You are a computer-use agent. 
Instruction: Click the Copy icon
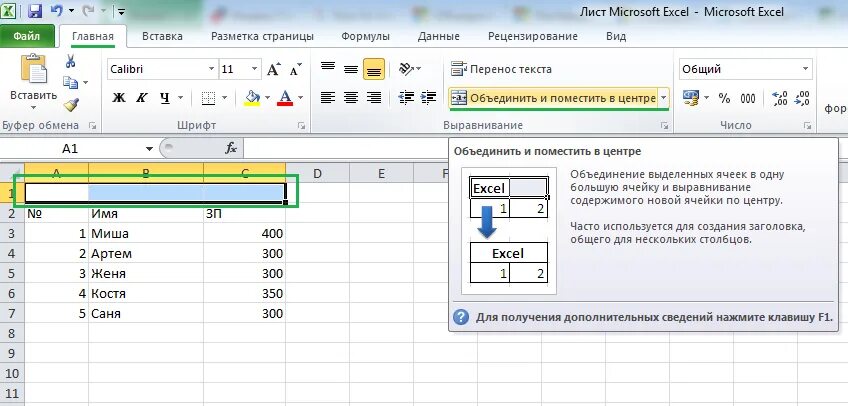tap(70, 83)
